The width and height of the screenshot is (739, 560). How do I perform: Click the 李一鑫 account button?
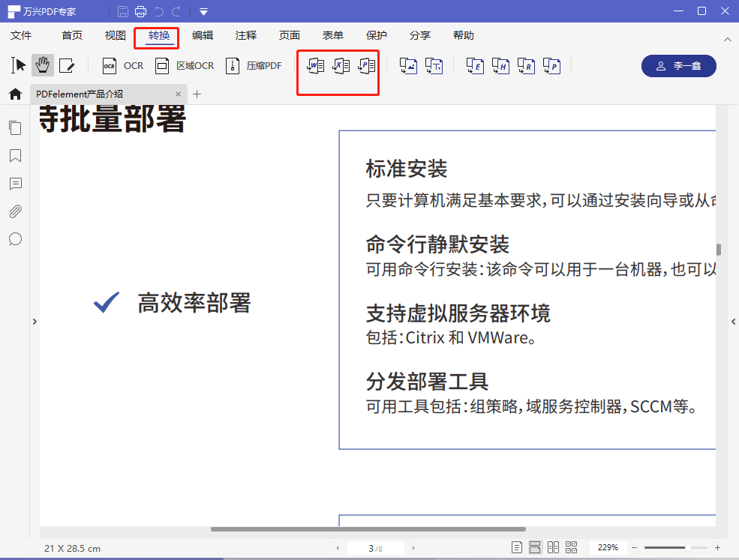point(679,65)
